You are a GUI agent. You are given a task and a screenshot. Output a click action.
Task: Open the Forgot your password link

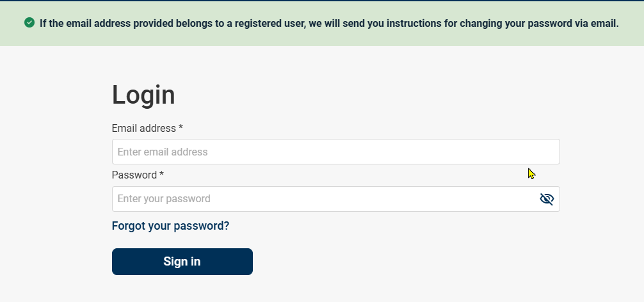(170, 226)
